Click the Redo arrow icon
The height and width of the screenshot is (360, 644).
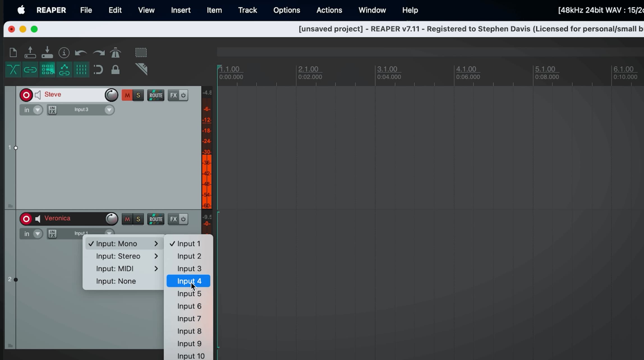(98, 53)
